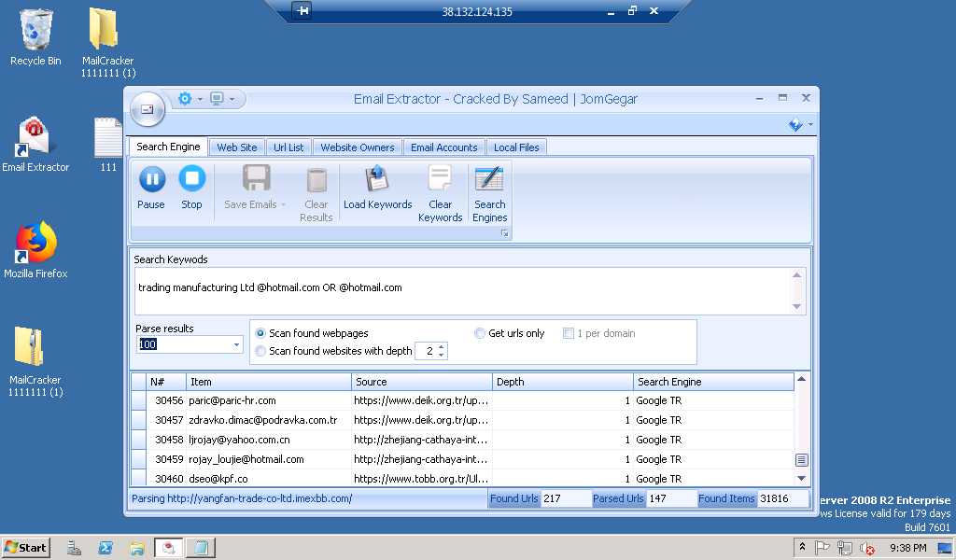Screen dimensions: 956x560
Task: Click results list scroll-down arrow
Action: tap(802, 479)
